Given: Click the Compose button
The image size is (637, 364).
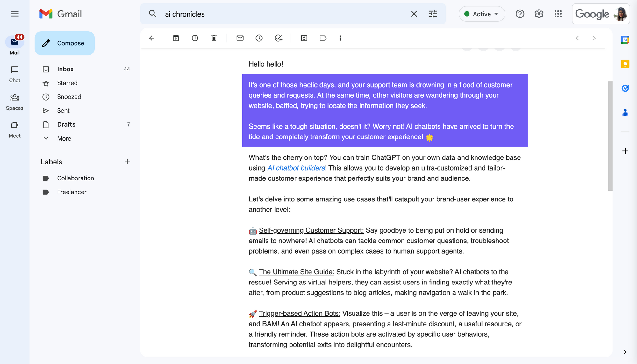Looking at the screenshot, I should 64,43.
